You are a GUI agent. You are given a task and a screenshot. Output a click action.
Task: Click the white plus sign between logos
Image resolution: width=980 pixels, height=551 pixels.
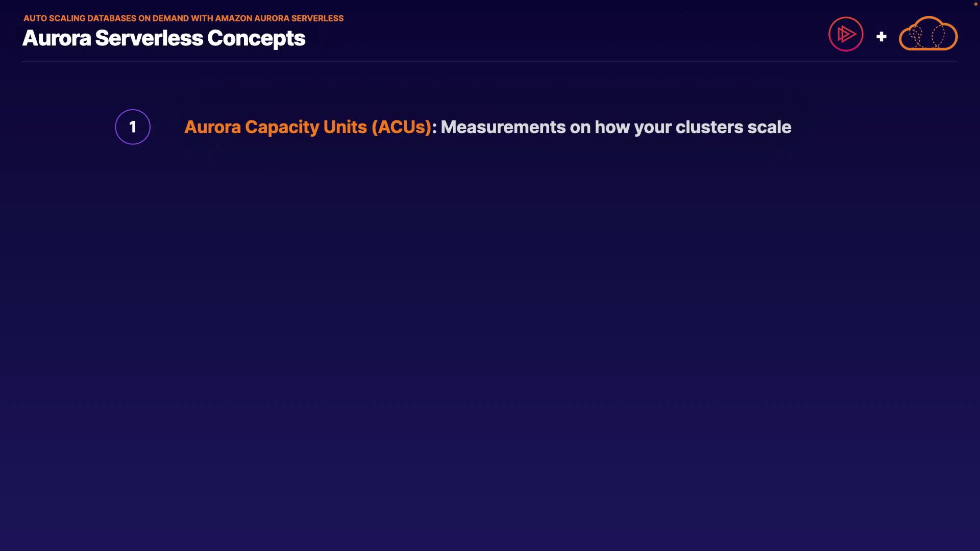click(881, 37)
